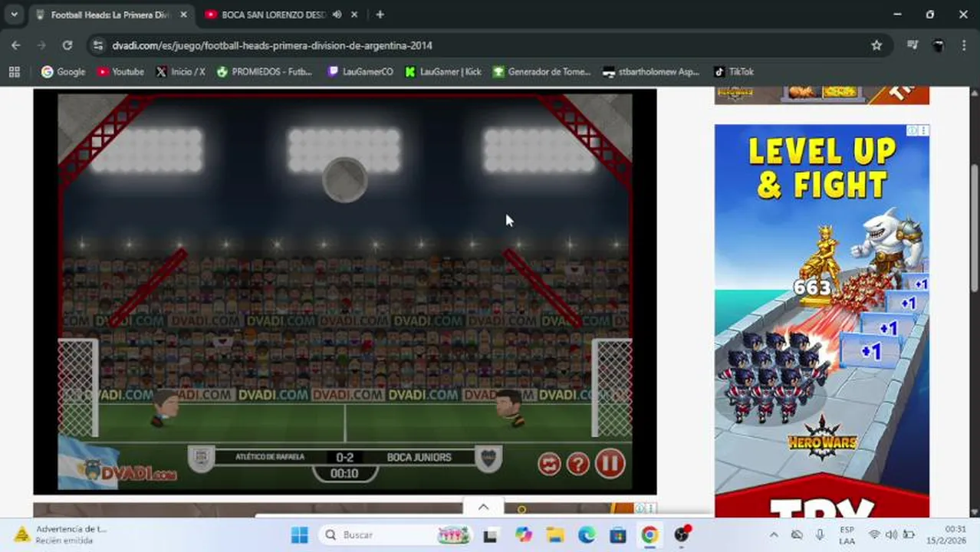Click the 00:10 match timer
The width and height of the screenshot is (980, 552).
pos(344,474)
